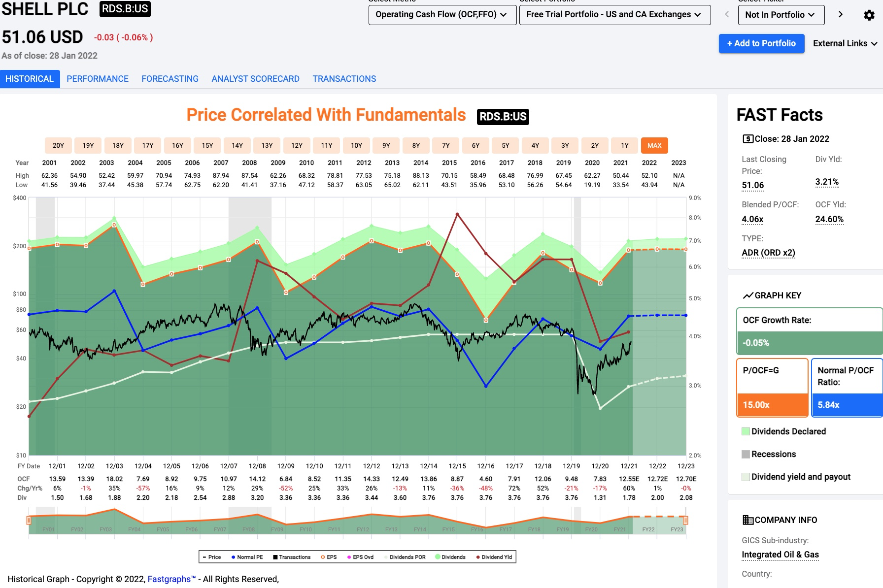
Task: Switch to the HISTORICAL tab
Action: point(30,79)
